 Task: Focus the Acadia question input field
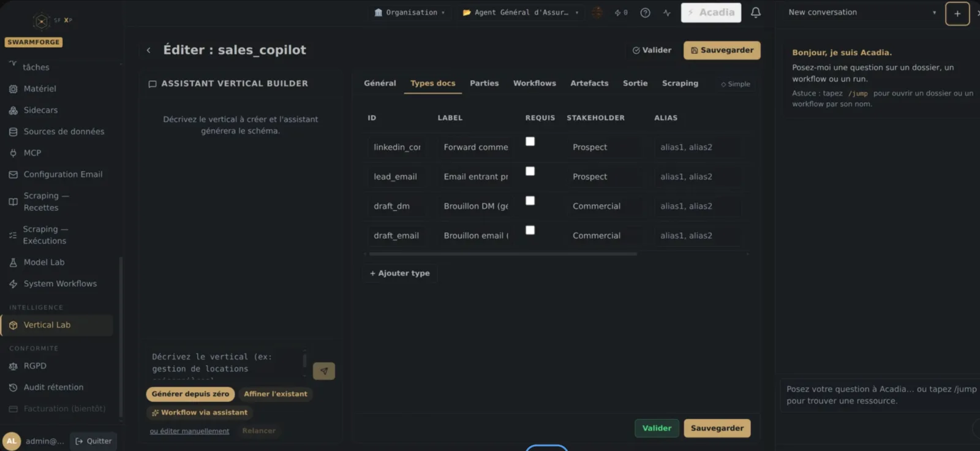coord(880,395)
